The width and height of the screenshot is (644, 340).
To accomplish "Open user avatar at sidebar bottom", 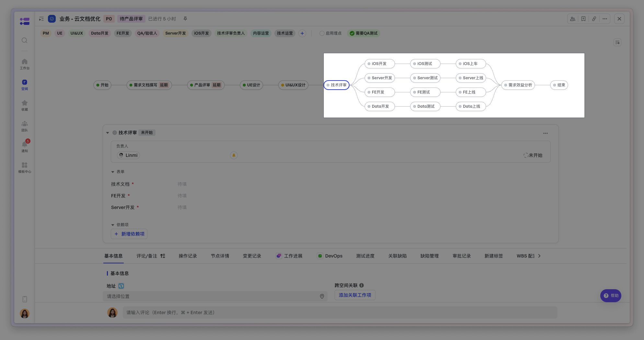I will coord(25,313).
